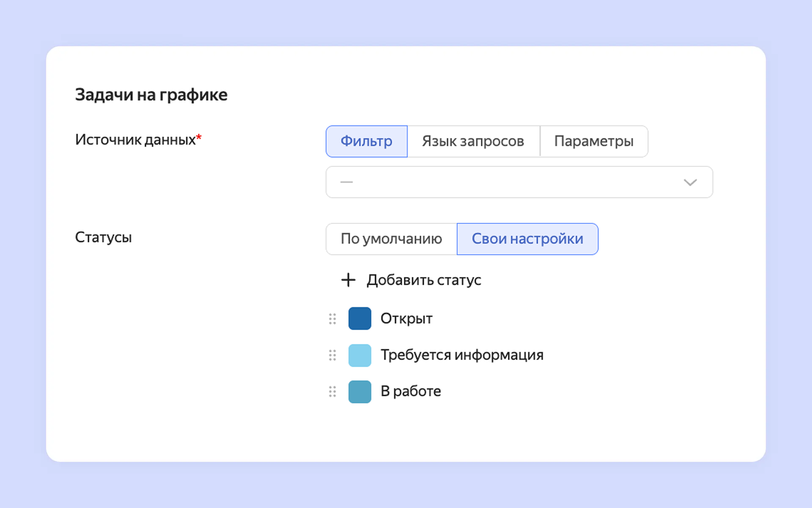Select По умолчанию status mode

[x=391, y=239]
